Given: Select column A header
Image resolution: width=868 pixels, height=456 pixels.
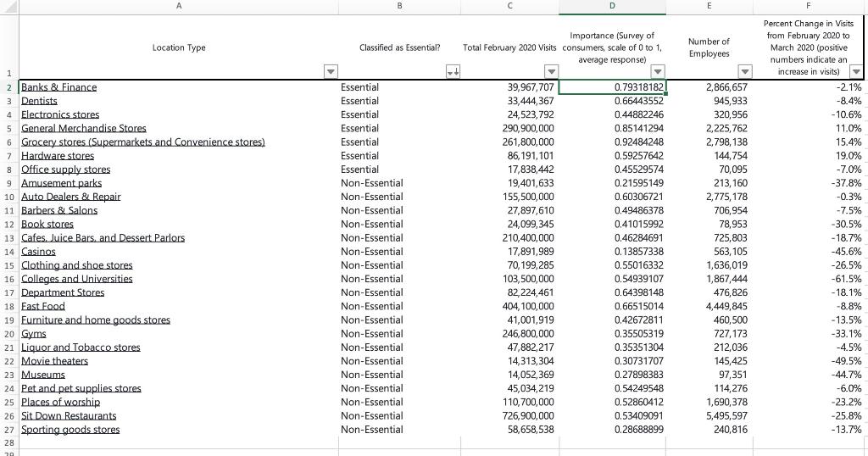Looking at the screenshot, I should pos(179,6).
